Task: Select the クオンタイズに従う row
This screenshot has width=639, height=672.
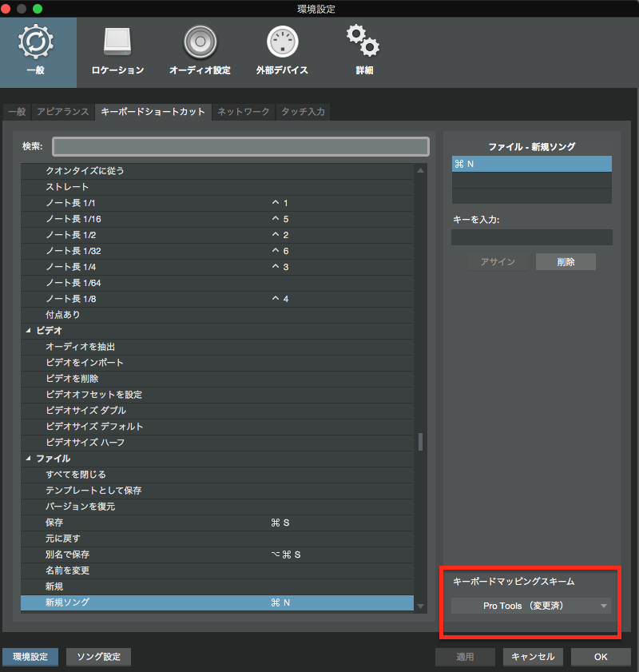Action: tap(217, 170)
